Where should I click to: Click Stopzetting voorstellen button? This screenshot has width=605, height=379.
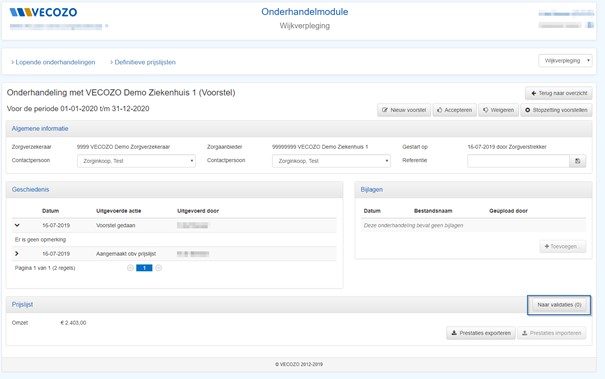[556, 110]
